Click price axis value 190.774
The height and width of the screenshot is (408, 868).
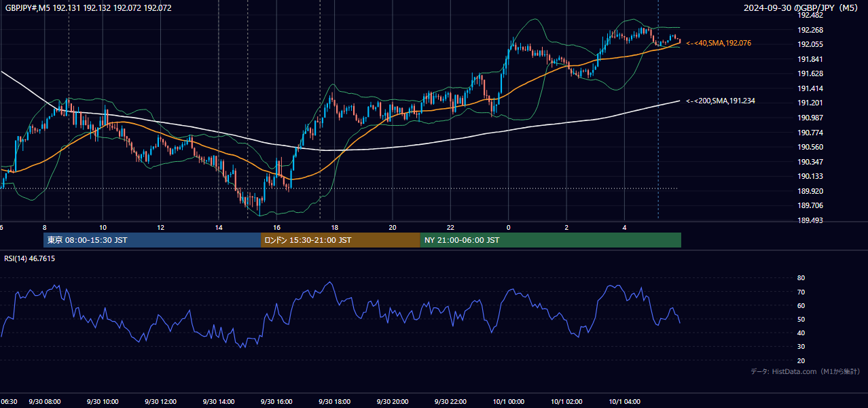click(x=811, y=133)
